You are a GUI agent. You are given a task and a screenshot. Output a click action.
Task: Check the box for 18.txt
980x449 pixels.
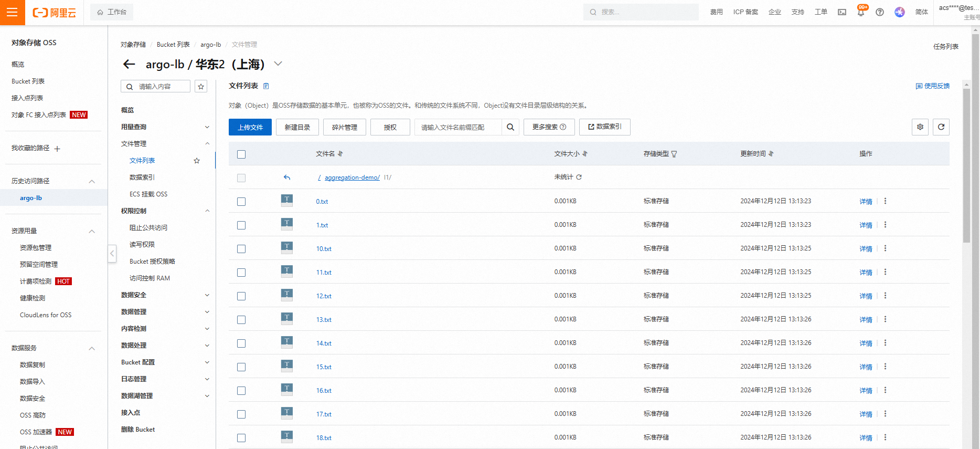241,438
